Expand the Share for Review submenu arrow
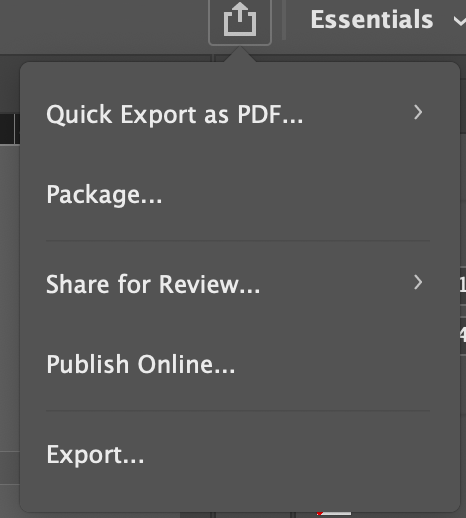The image size is (466, 518). click(x=418, y=282)
